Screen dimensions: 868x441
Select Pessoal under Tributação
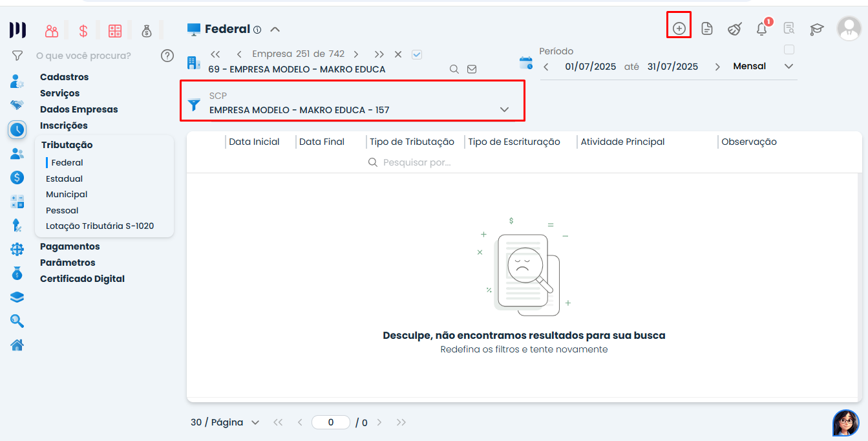point(62,210)
